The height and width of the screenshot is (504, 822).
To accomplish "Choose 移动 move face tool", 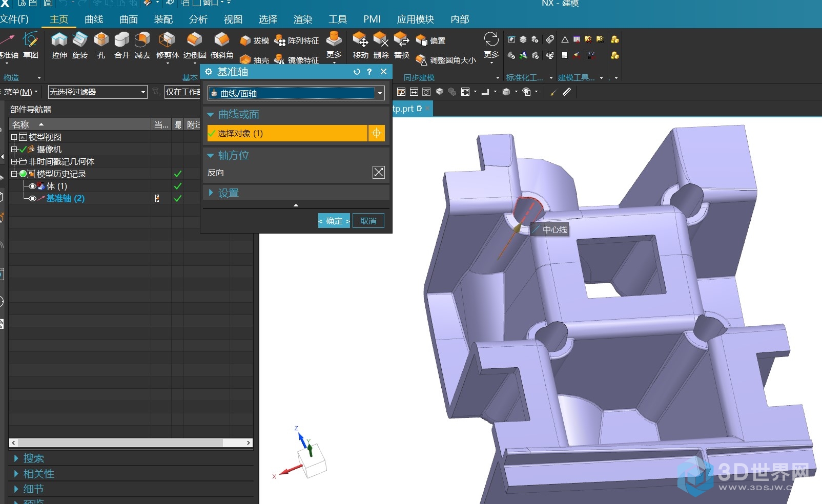I will coord(360,45).
